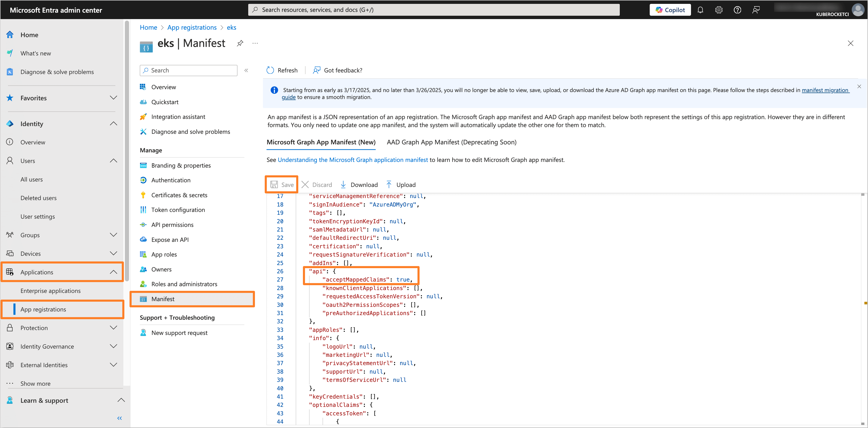Viewport: 868px width, 428px height.
Task: Select the Microsoft Graph App Manifest tab
Action: (x=321, y=142)
